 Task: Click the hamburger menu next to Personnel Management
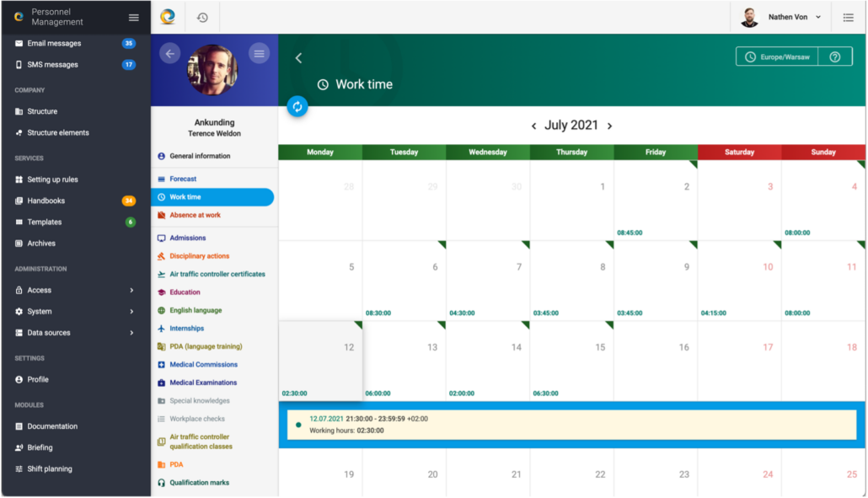133,17
